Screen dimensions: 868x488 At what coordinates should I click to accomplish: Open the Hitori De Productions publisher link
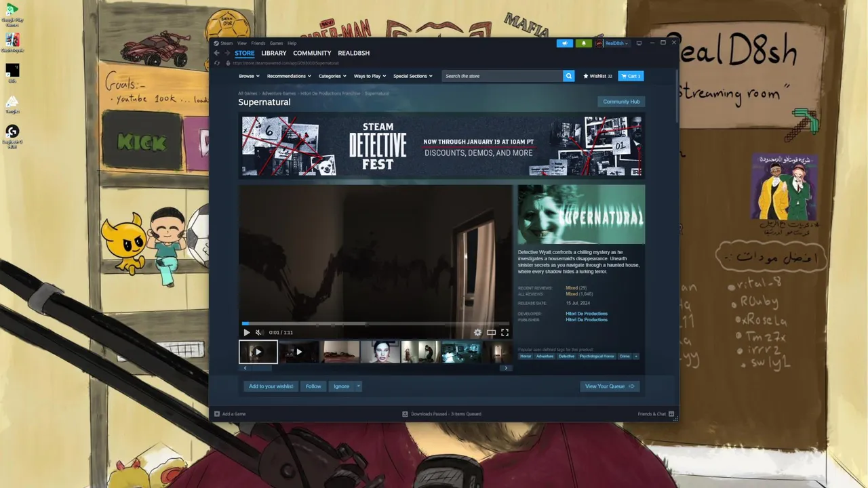coord(587,320)
